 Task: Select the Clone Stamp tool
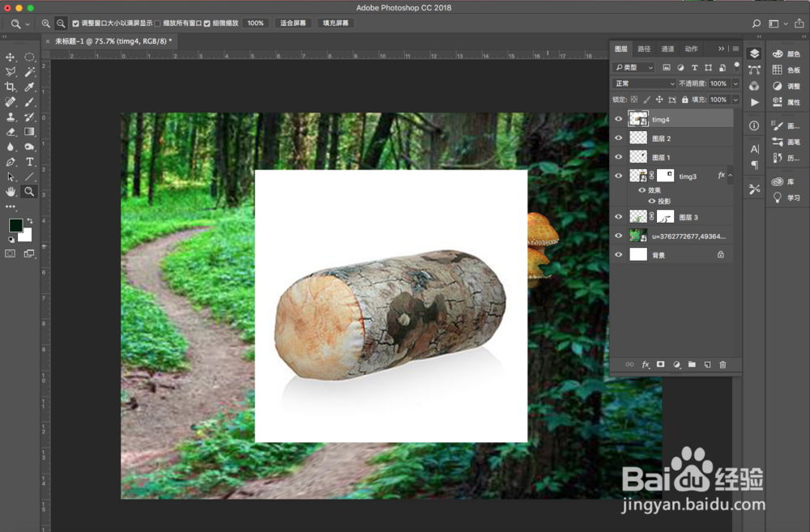[10, 117]
